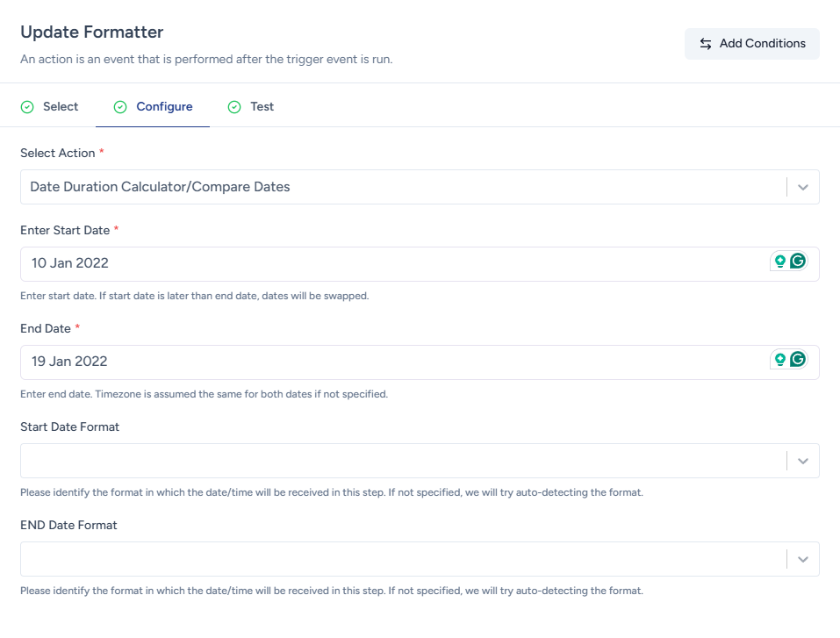This screenshot has width=840, height=638.
Task: Open the END Date Format dropdown chevron
Action: (x=802, y=559)
